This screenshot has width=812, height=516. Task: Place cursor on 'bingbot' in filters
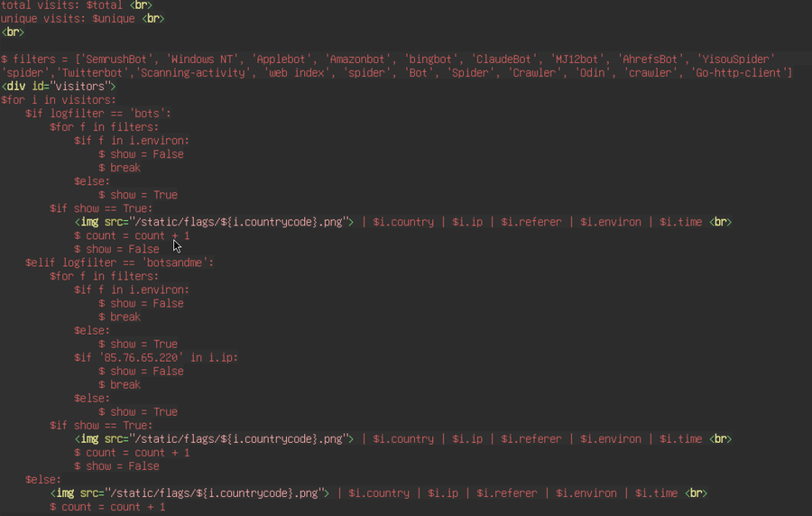[x=433, y=59]
